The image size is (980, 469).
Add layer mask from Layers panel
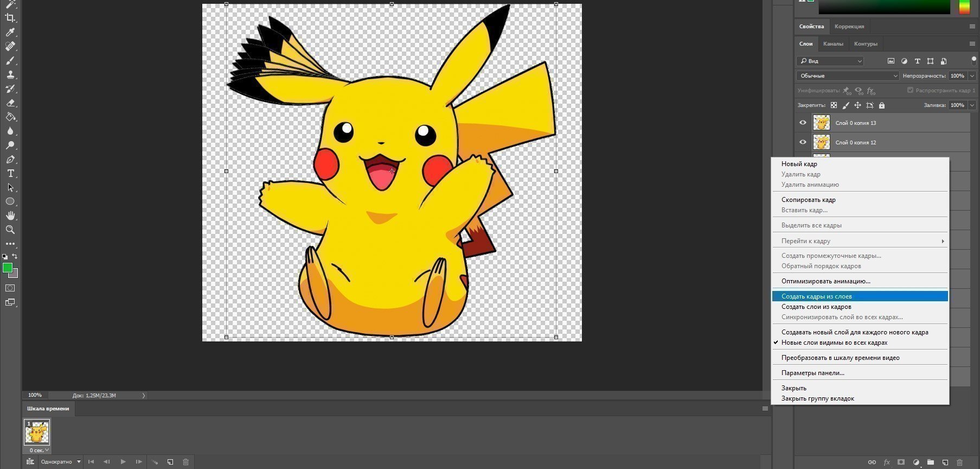(901, 462)
